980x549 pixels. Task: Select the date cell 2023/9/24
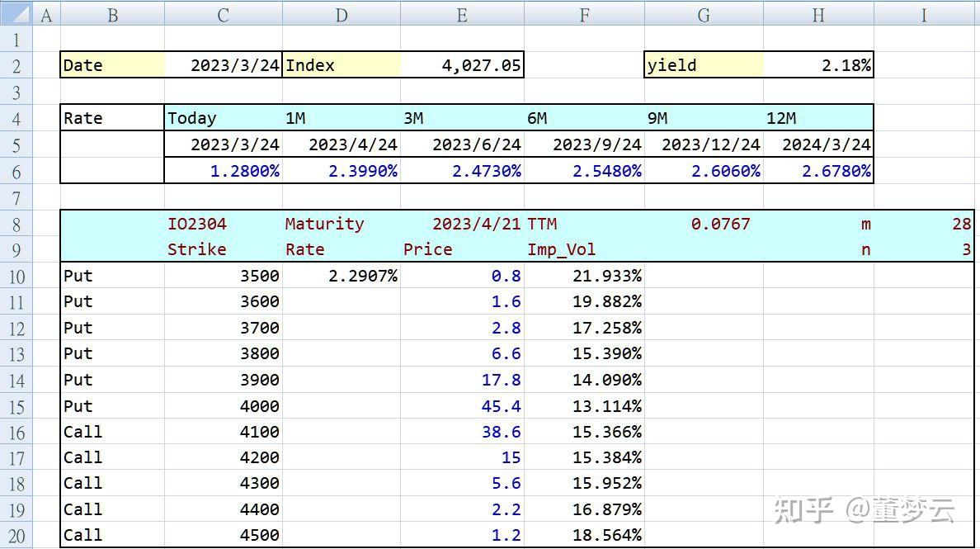[584, 144]
